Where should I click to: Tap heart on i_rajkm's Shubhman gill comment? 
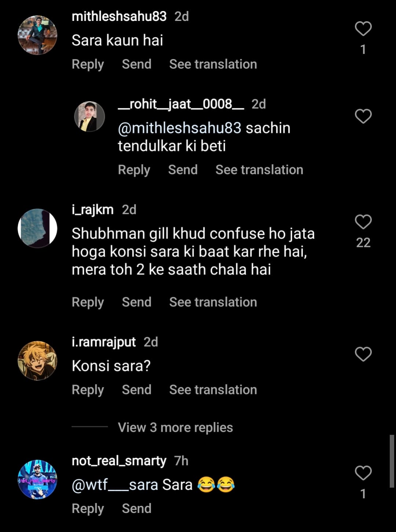[363, 222]
